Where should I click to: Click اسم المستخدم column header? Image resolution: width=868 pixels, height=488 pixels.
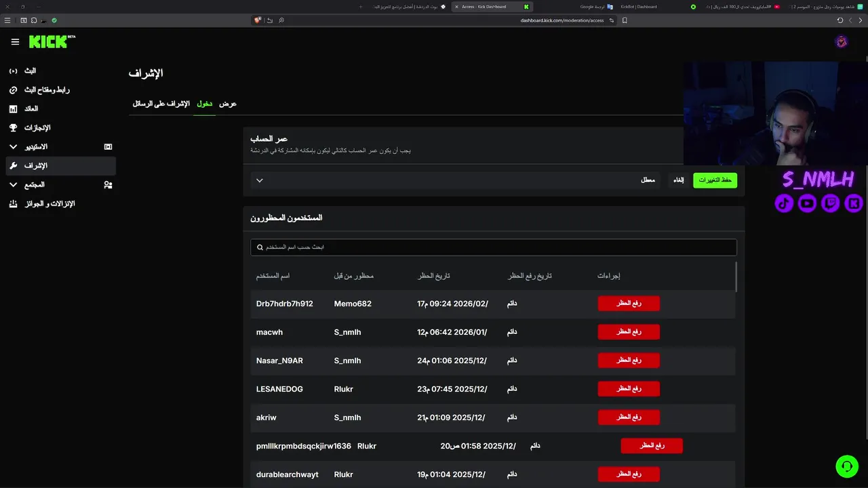(273, 276)
